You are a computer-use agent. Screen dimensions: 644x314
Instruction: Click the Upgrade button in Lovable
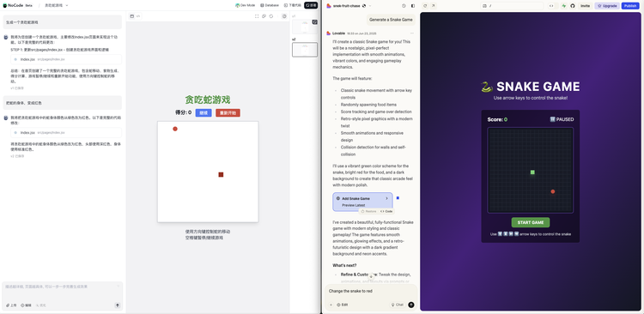click(607, 6)
